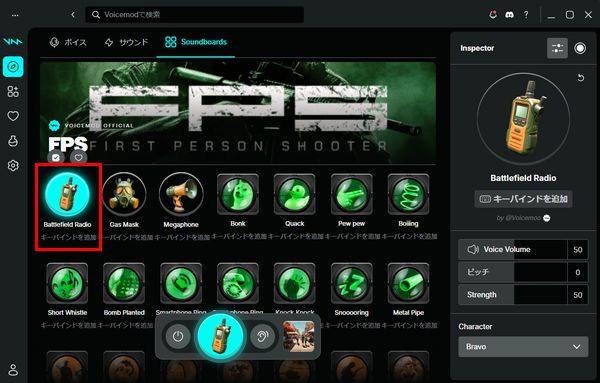Play the Bonk sound
600x383 pixels.
click(x=238, y=194)
